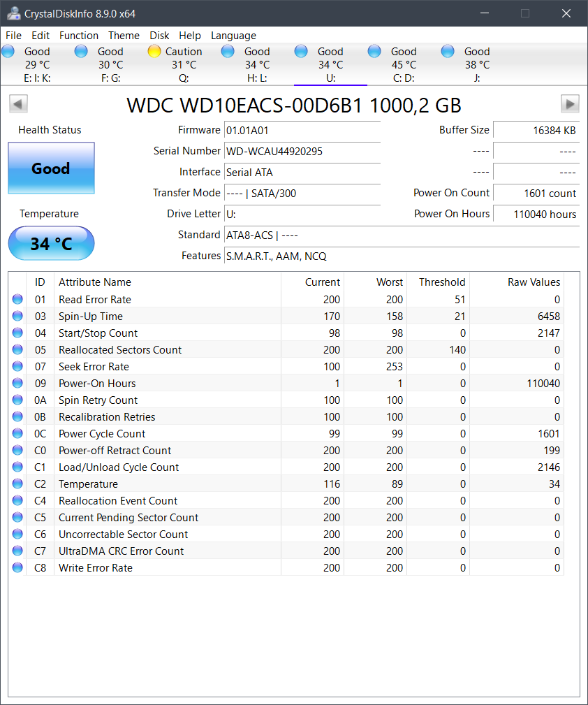Viewport: 588px width, 705px height.
Task: Click the Buffer Size value 16384 KB
Action: 536,131
